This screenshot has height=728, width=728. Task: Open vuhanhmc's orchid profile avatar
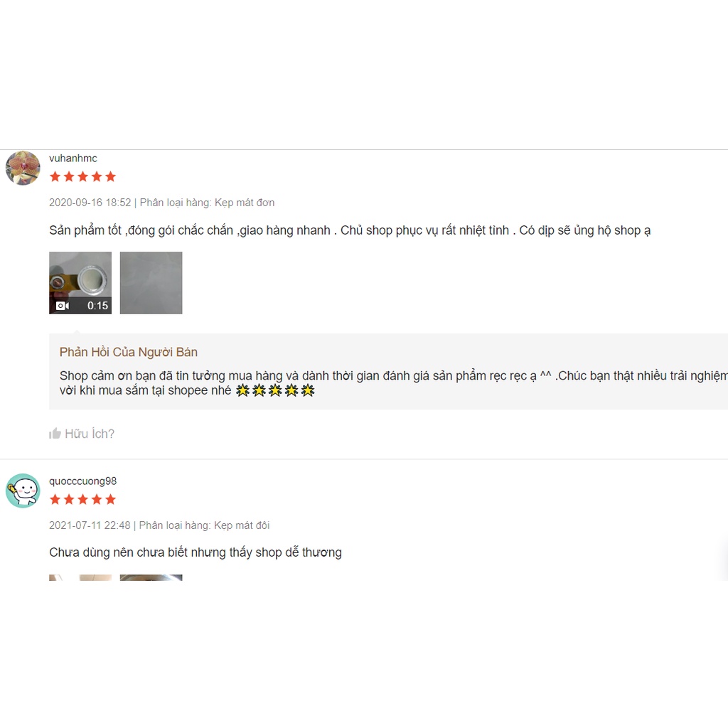click(x=23, y=168)
